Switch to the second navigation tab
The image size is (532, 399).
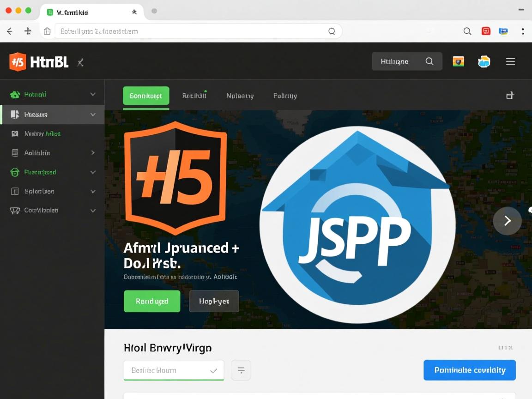[x=194, y=96]
